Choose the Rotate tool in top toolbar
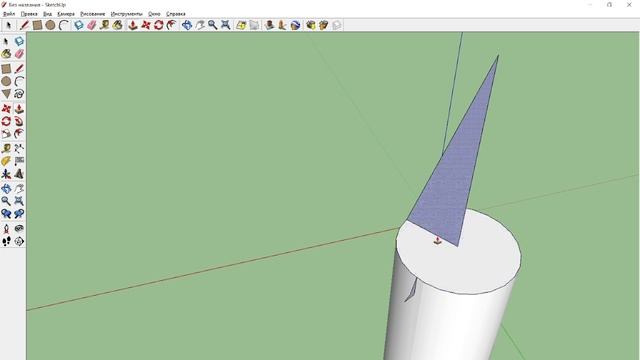The height and width of the screenshot is (360, 640). [x=159, y=25]
